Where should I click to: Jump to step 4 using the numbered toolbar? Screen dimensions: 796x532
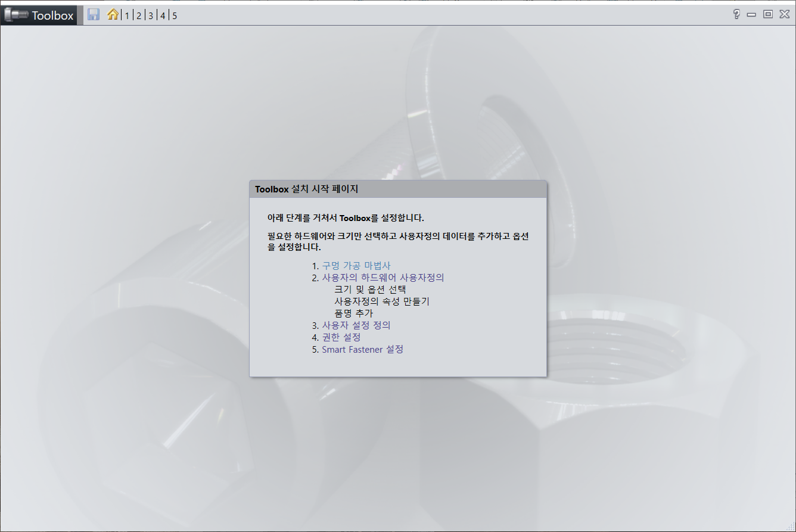[x=162, y=15]
